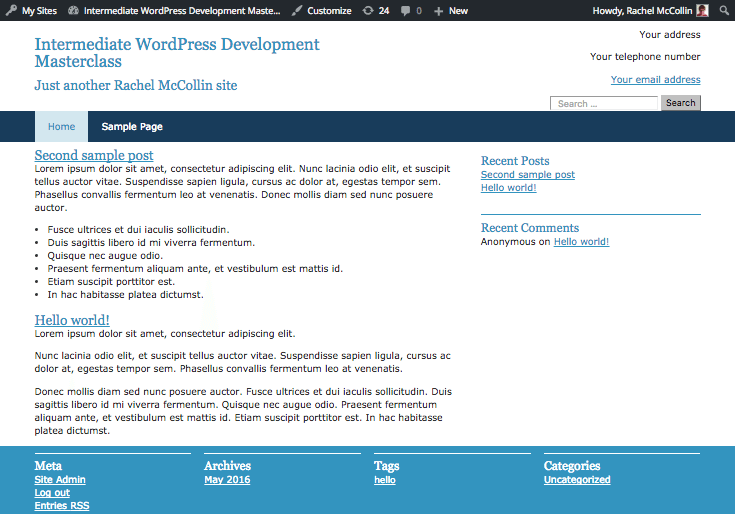
Task: Open the May 2016 archive link
Action: pos(227,479)
